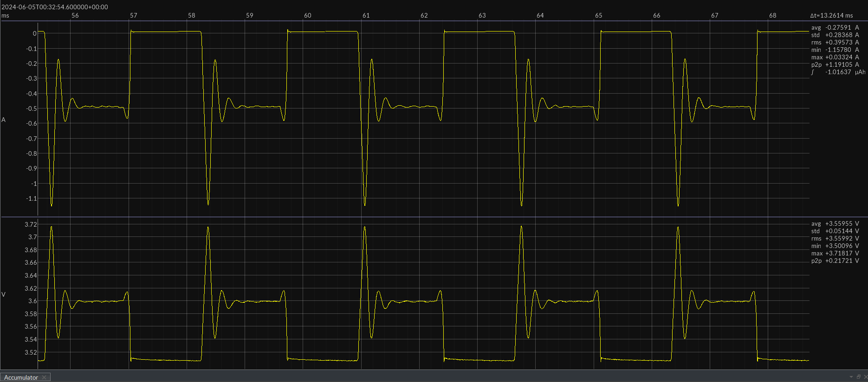Click the 65 ms time axis tick
868x382 pixels.
(599, 15)
